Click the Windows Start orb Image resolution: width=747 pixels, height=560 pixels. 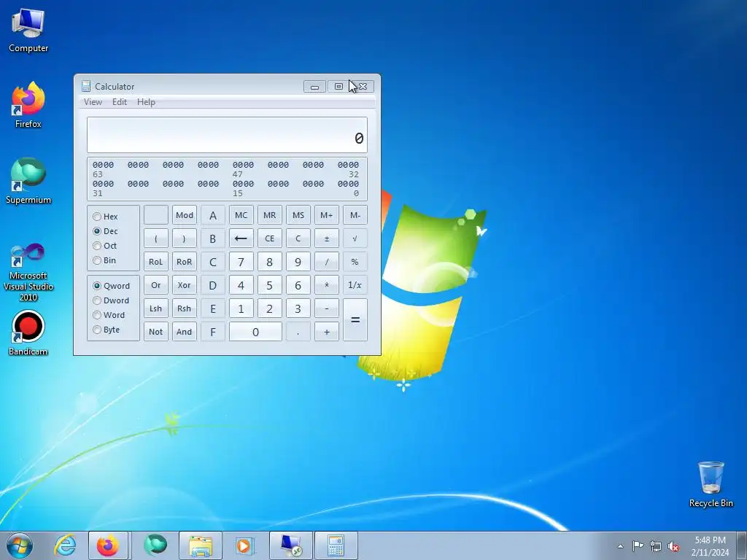pyautogui.click(x=20, y=545)
